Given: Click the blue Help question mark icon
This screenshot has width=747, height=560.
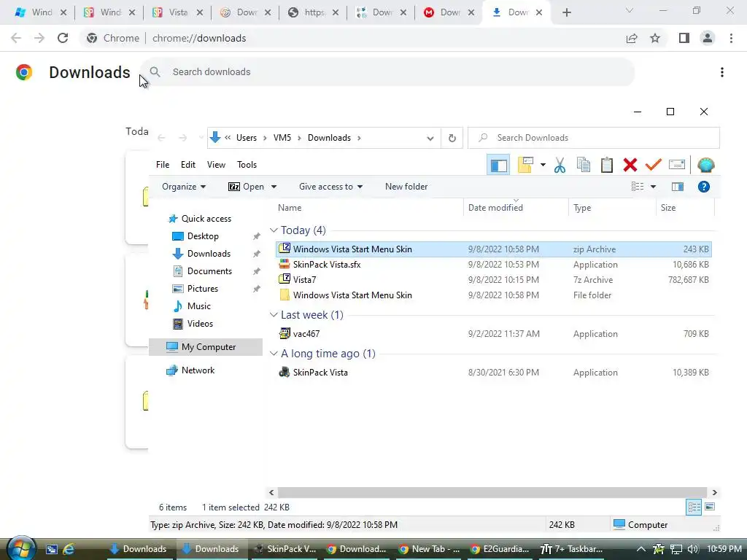Looking at the screenshot, I should pos(704,187).
